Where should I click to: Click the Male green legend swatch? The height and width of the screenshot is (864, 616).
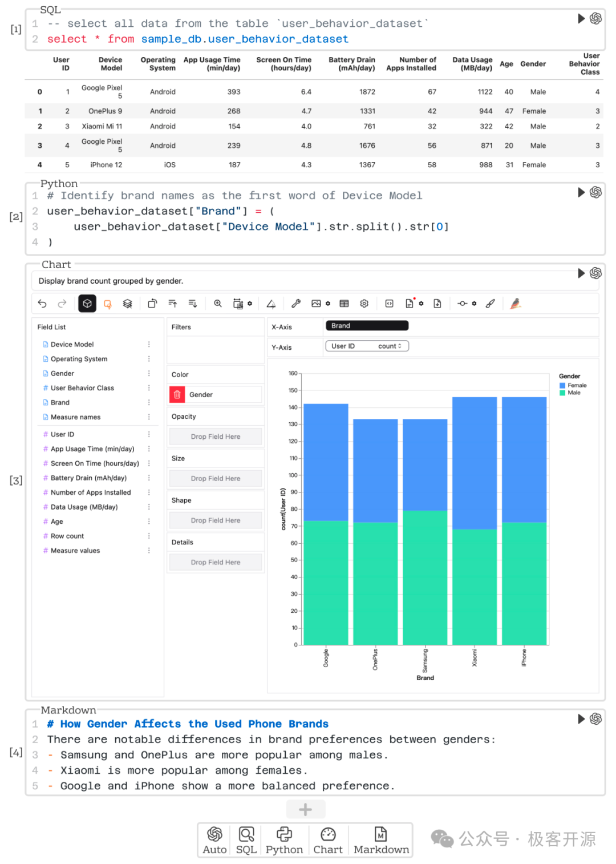click(562, 393)
